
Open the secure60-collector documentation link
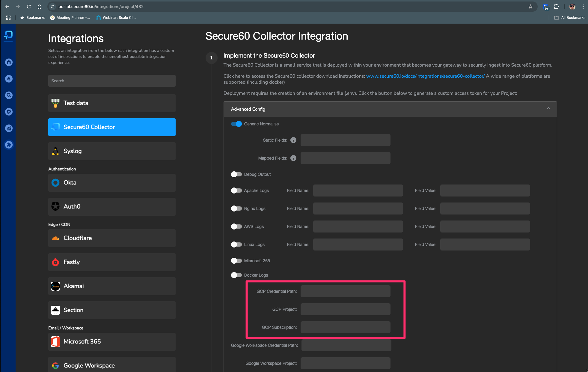425,76
